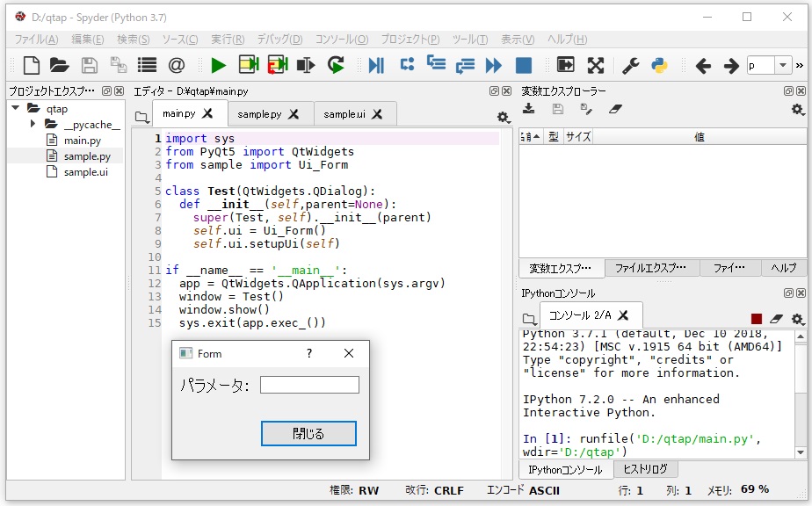Click the Form dialog help question mark
Viewport: 812px width, 506px height.
pyautogui.click(x=308, y=353)
